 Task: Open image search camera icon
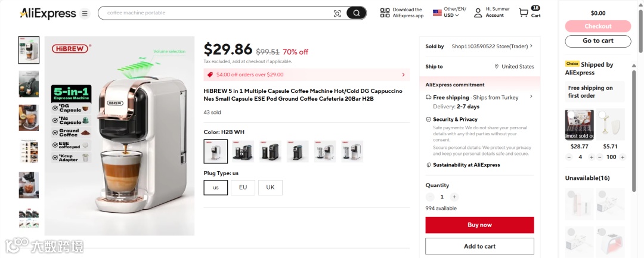pyautogui.click(x=337, y=13)
